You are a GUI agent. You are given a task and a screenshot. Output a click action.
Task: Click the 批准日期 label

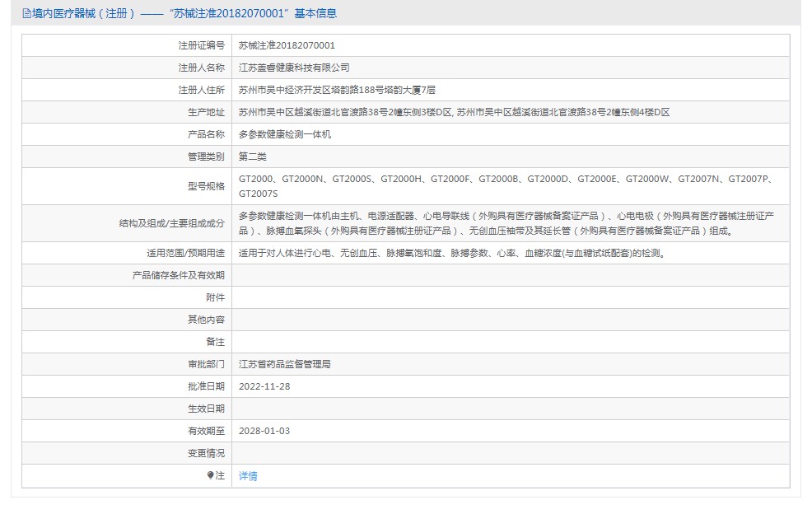click(206, 387)
